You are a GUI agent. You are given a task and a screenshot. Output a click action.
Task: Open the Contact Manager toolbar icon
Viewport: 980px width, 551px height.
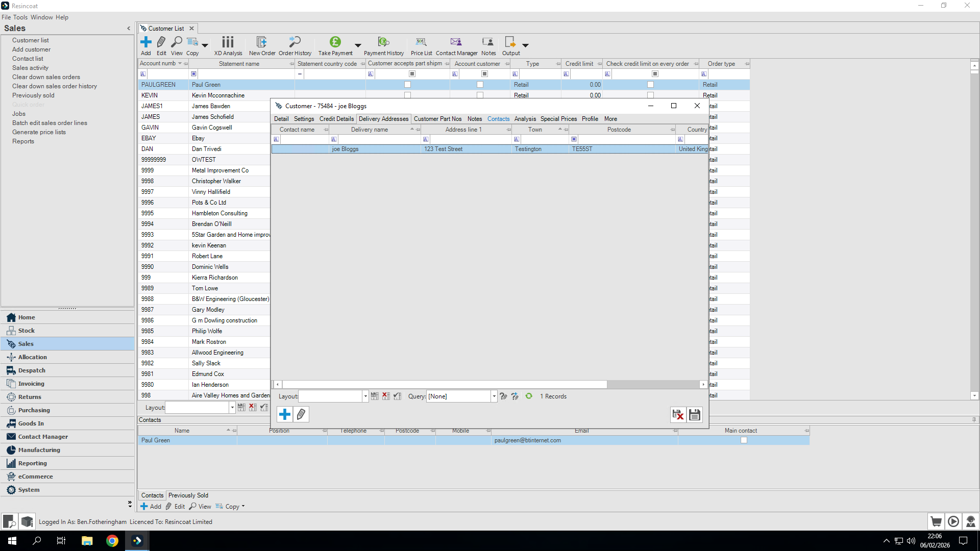pos(456,45)
